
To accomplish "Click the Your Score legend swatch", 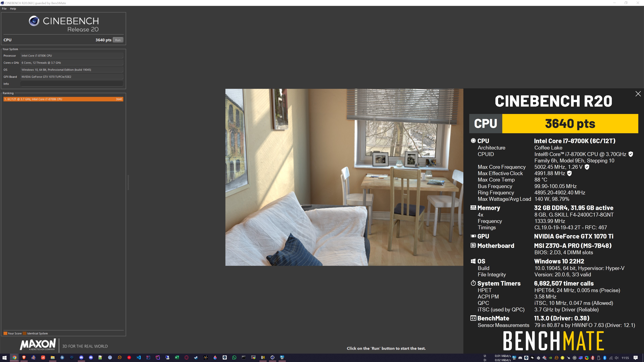I will [5, 333].
